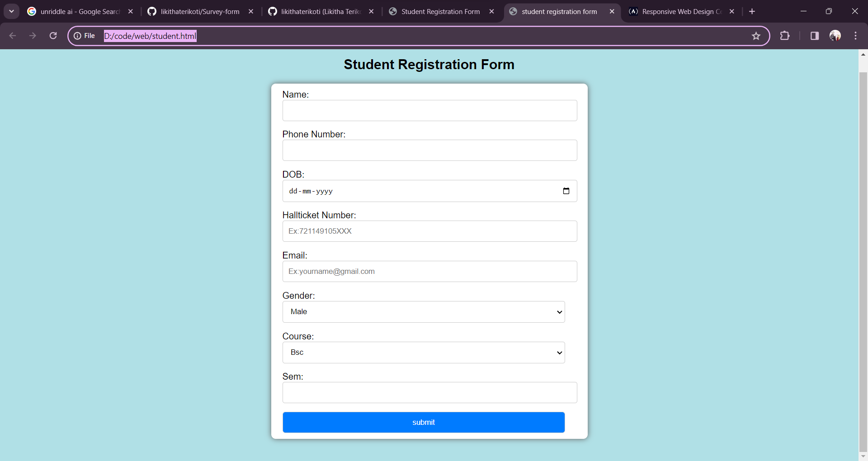Expand the Gender dropdown showing Male
The height and width of the screenshot is (461, 868).
(x=424, y=312)
